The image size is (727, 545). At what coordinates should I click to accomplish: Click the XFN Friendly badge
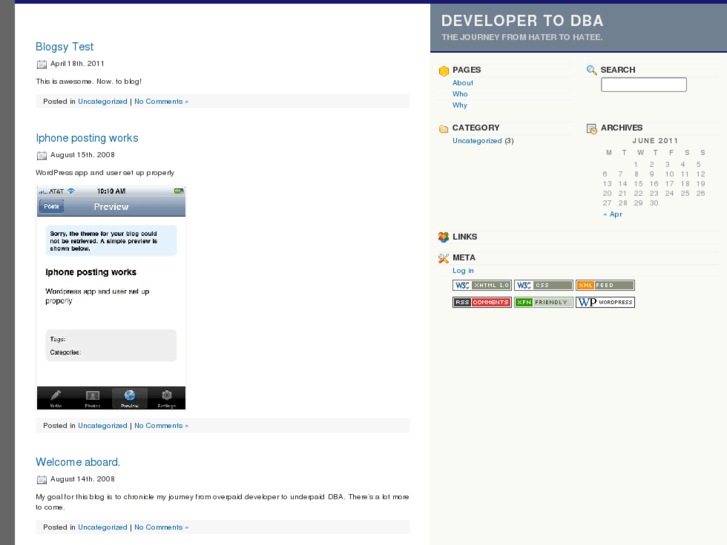[x=543, y=302]
